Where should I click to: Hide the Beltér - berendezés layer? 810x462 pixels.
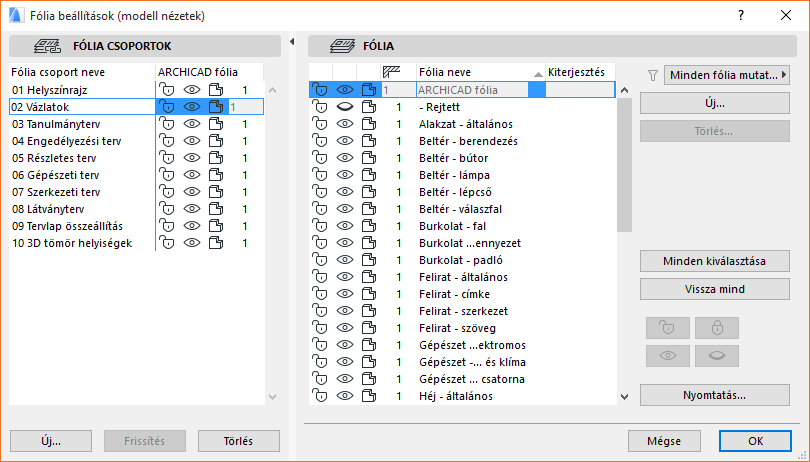click(x=345, y=141)
